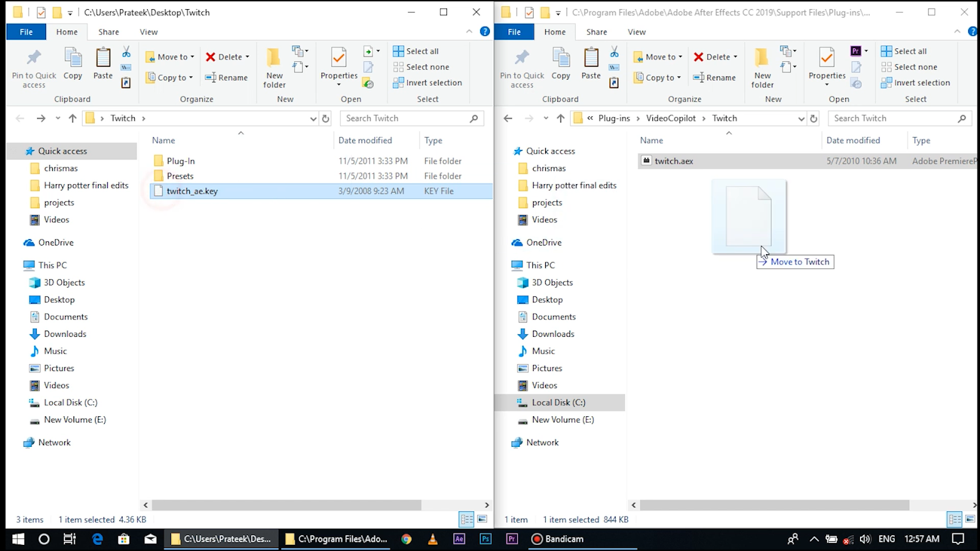
Task: Switch to Share tab in left window
Action: click(x=109, y=32)
